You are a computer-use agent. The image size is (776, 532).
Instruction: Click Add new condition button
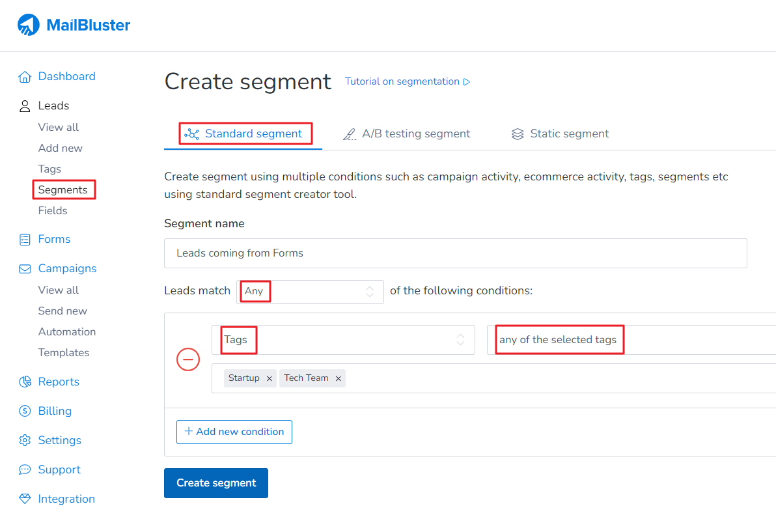pos(234,432)
